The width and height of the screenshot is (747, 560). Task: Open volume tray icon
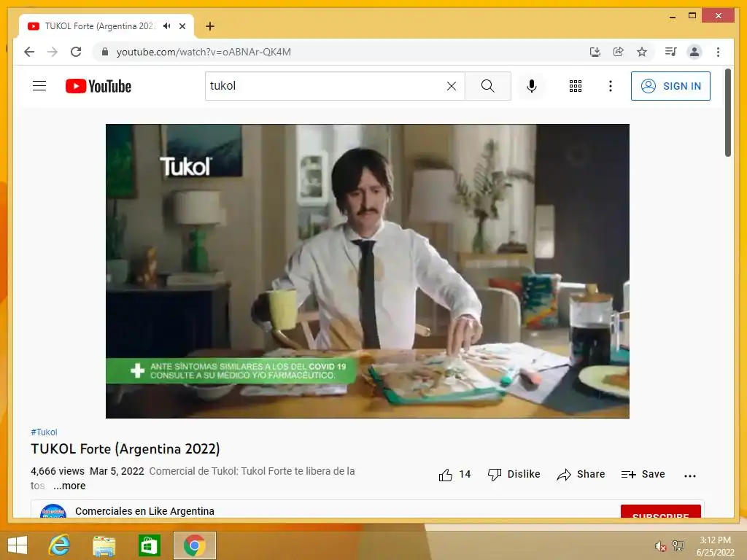[660, 546]
